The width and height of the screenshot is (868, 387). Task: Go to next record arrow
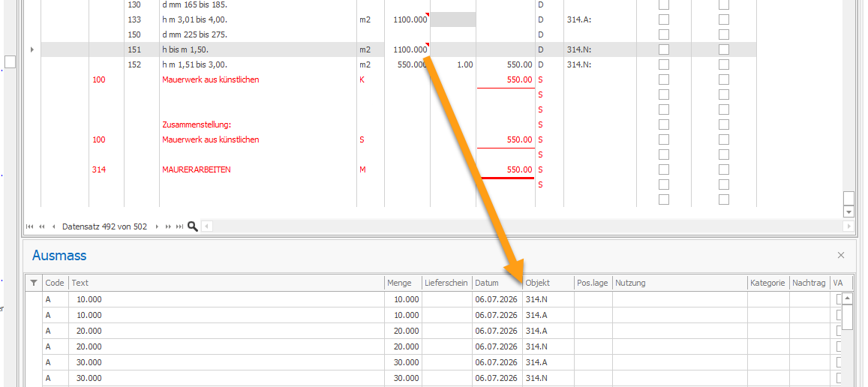click(157, 226)
